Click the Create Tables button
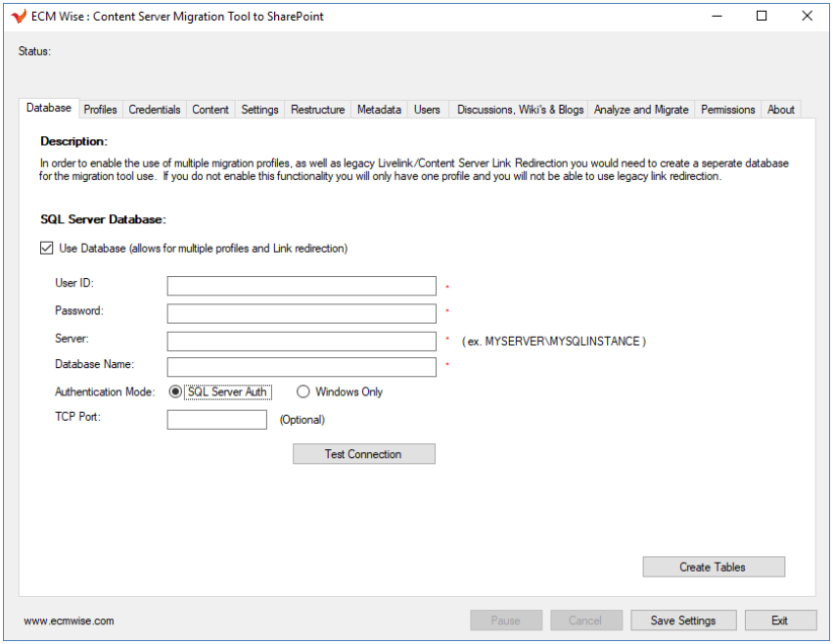The height and width of the screenshot is (644, 834). (713, 568)
